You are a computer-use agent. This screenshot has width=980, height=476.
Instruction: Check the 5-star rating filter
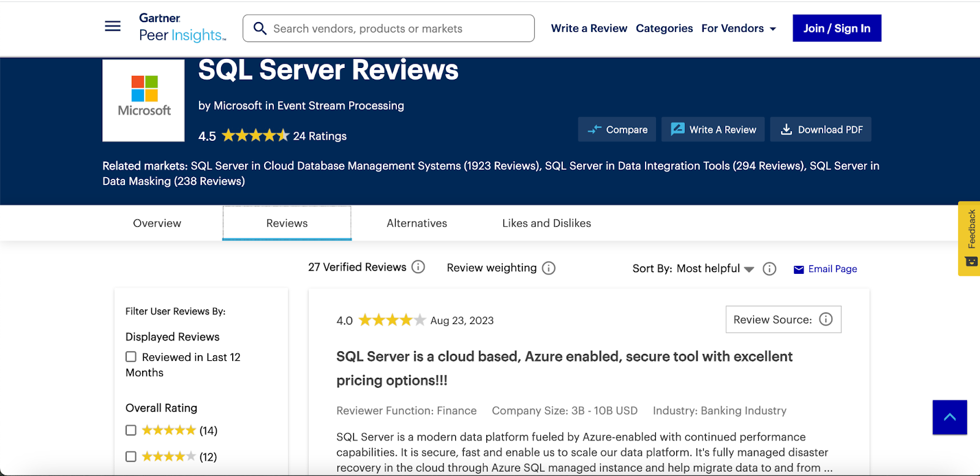(x=131, y=430)
